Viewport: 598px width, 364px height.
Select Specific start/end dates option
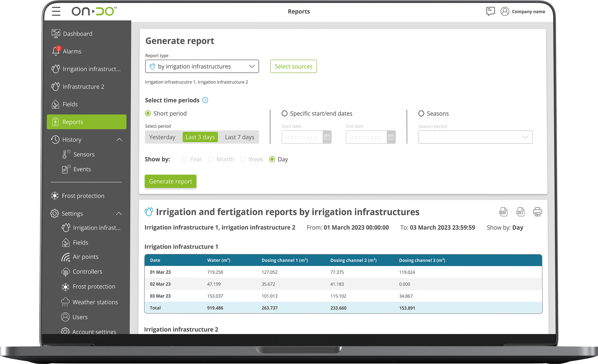pyautogui.click(x=284, y=114)
